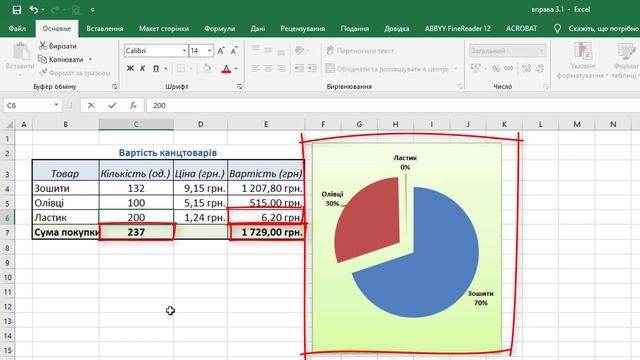Select the Зошити 70% data label
640x360 pixels.
pos(480,298)
